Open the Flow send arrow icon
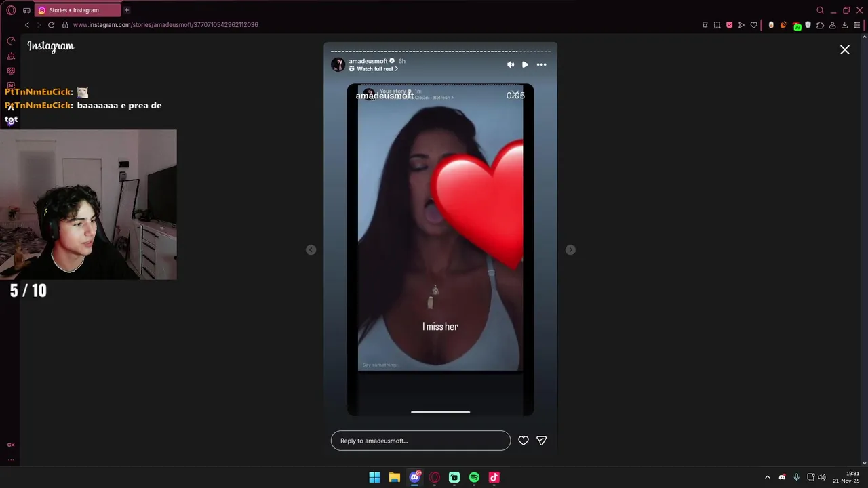The height and width of the screenshot is (488, 868). tap(741, 25)
